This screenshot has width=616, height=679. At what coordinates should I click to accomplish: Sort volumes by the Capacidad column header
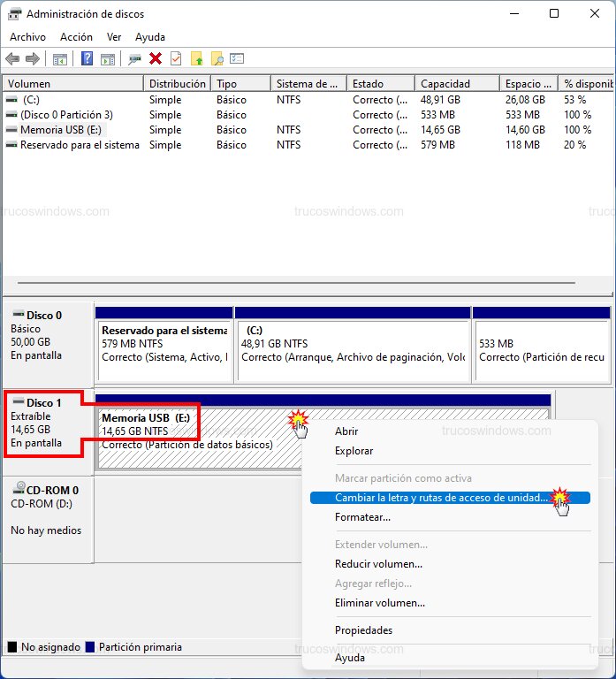click(x=445, y=84)
